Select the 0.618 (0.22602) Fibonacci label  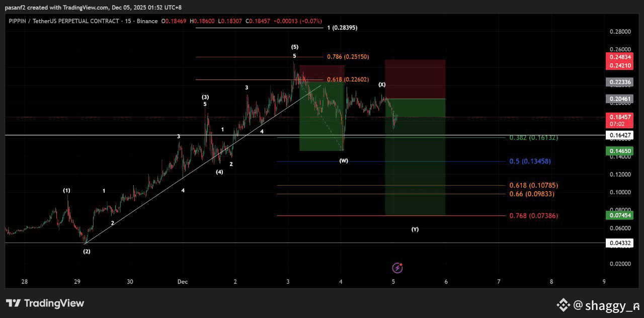[x=348, y=79]
